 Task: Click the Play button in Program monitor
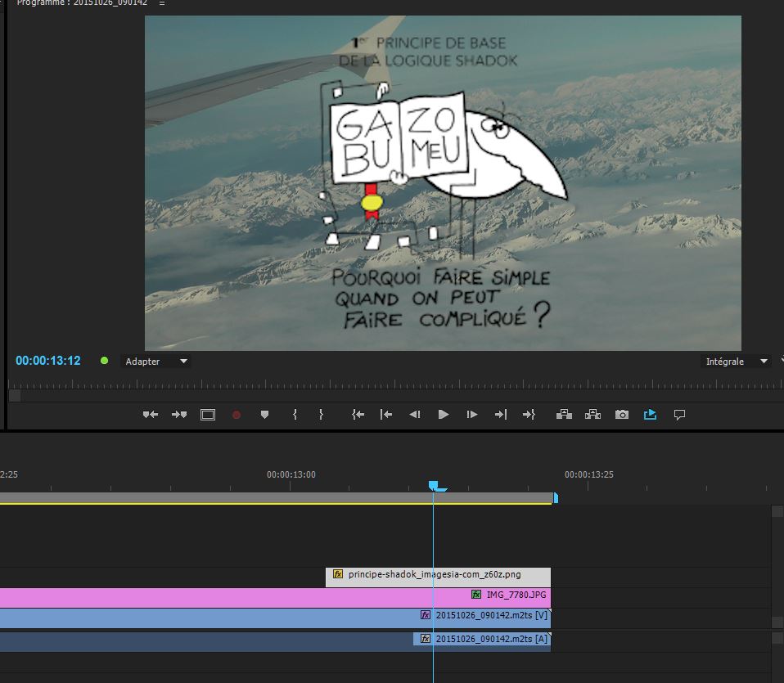[443, 415]
